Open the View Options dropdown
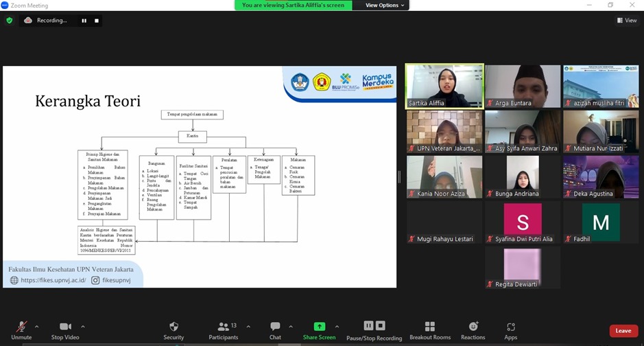The image size is (644, 346). point(386,5)
